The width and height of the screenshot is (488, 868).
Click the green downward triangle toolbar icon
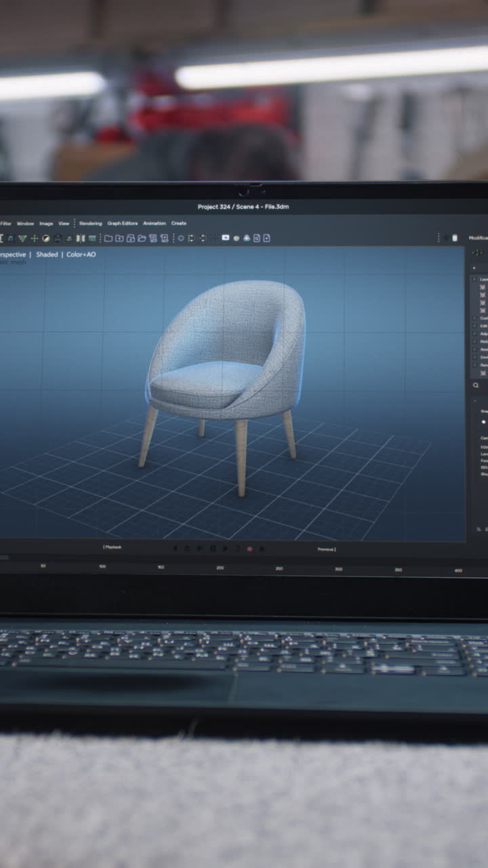(x=24, y=238)
